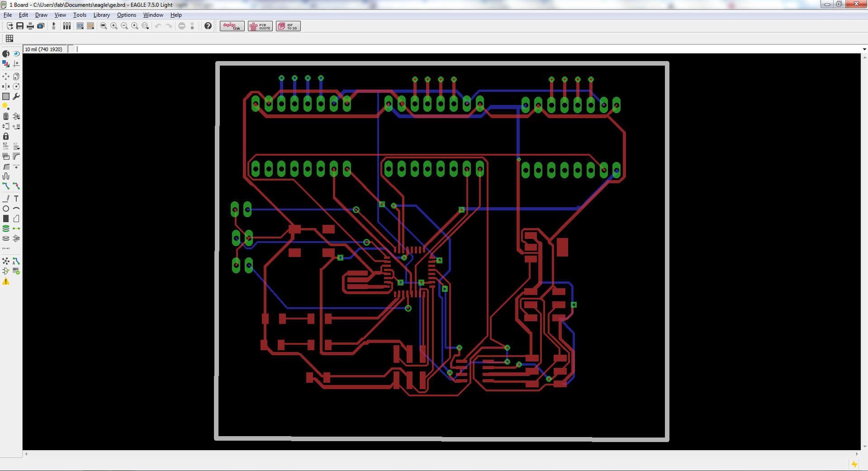Open the Tools menu
This screenshot has width=868, height=471.
(80, 15)
